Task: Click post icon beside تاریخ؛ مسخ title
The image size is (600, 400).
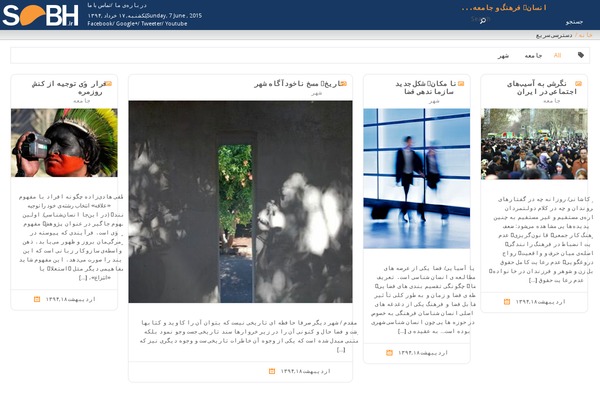Action: pos(344,83)
